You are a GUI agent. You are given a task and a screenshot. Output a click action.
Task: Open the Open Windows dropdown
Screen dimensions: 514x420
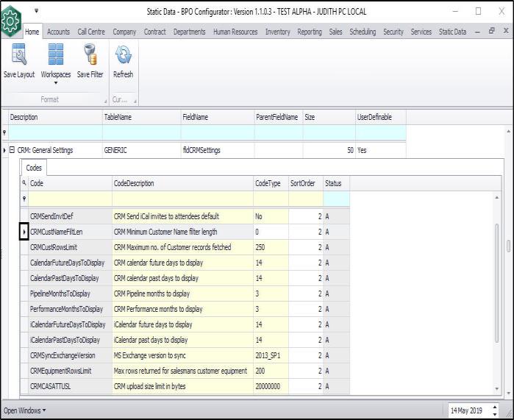[25, 410]
